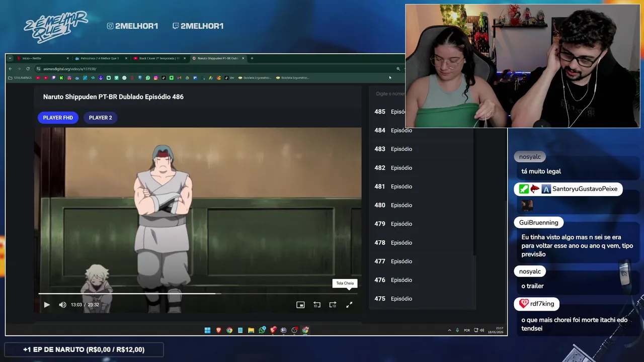Close the Naruto Shippuden tab
This screenshot has width=644, height=362.
(244, 58)
